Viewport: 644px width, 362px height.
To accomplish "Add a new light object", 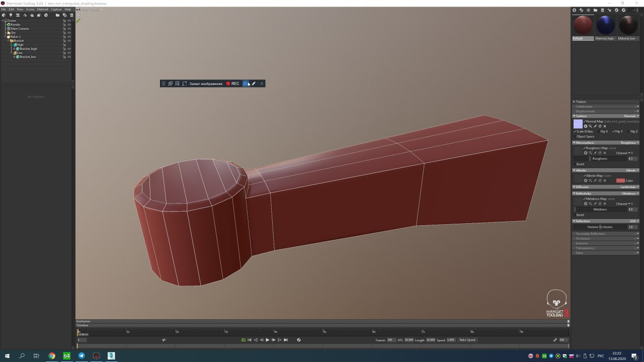I will pos(11,15).
